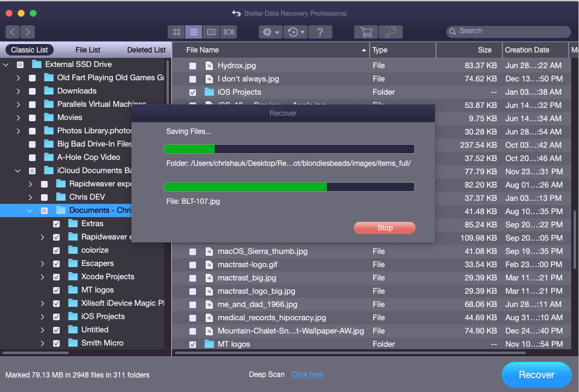This screenshot has width=579, height=392.
Task: Click the me_and_dad_1966.jpg file icon
Action: pyautogui.click(x=209, y=305)
